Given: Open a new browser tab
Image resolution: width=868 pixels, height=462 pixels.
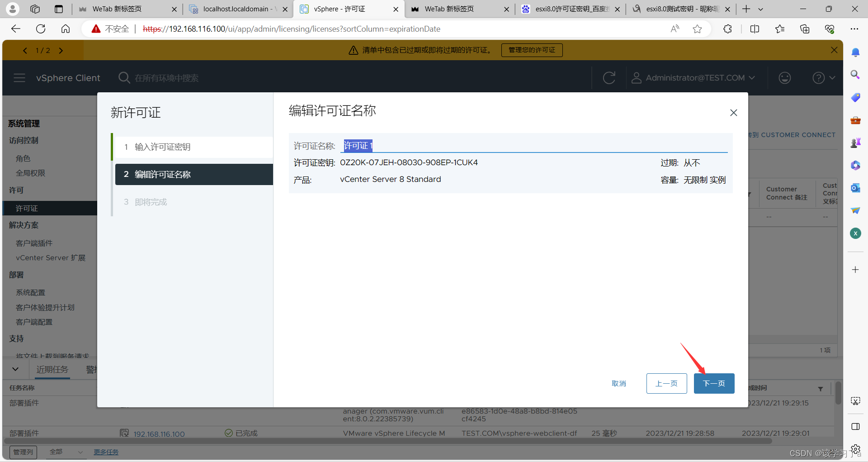Looking at the screenshot, I should point(746,9).
